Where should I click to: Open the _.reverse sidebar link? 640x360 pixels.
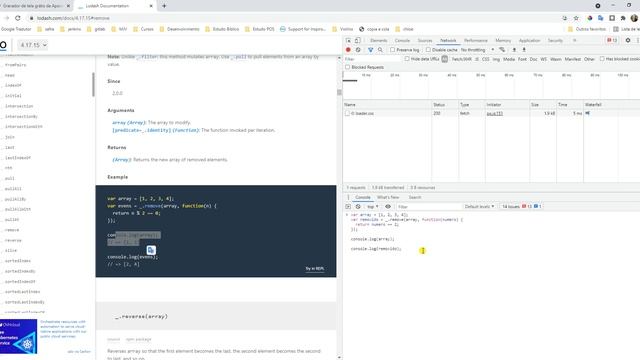click(x=13, y=240)
